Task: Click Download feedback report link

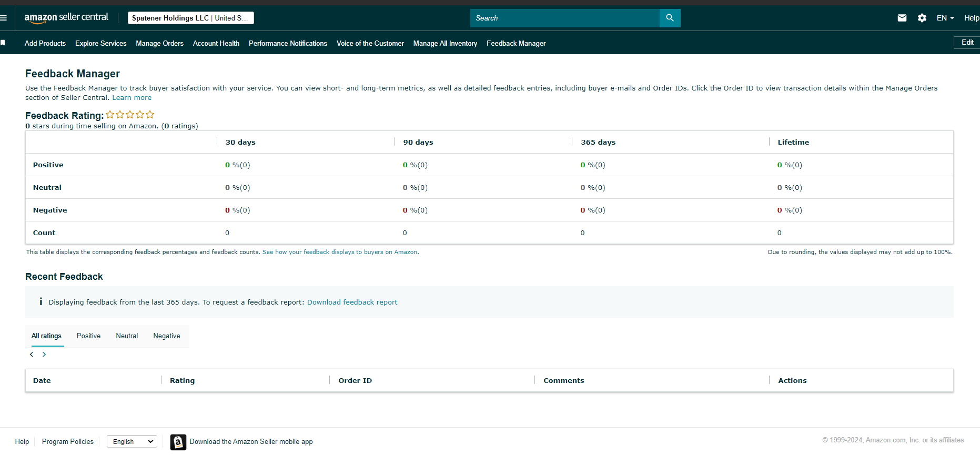Action: pyautogui.click(x=352, y=302)
